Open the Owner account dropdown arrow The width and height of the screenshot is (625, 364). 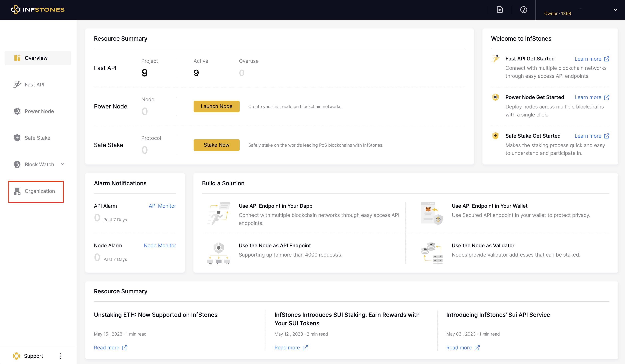(x=615, y=10)
